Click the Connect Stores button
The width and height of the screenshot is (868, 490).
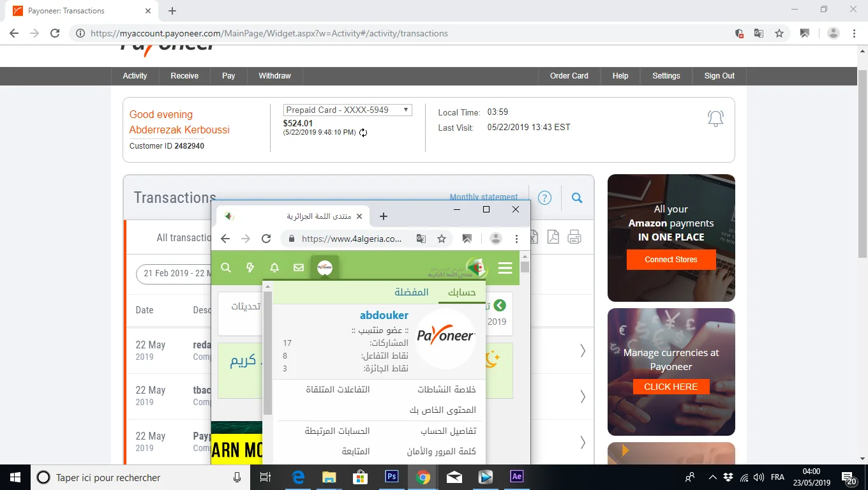pyautogui.click(x=671, y=260)
